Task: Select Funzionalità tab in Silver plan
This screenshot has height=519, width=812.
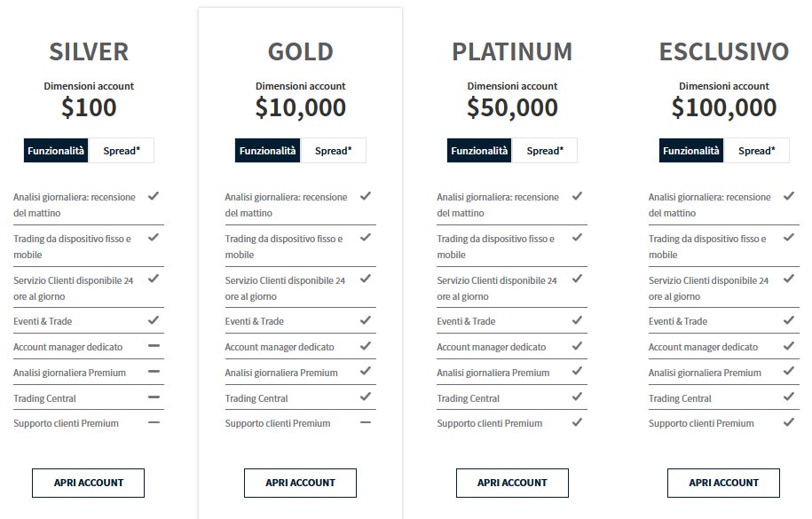Action: click(57, 151)
